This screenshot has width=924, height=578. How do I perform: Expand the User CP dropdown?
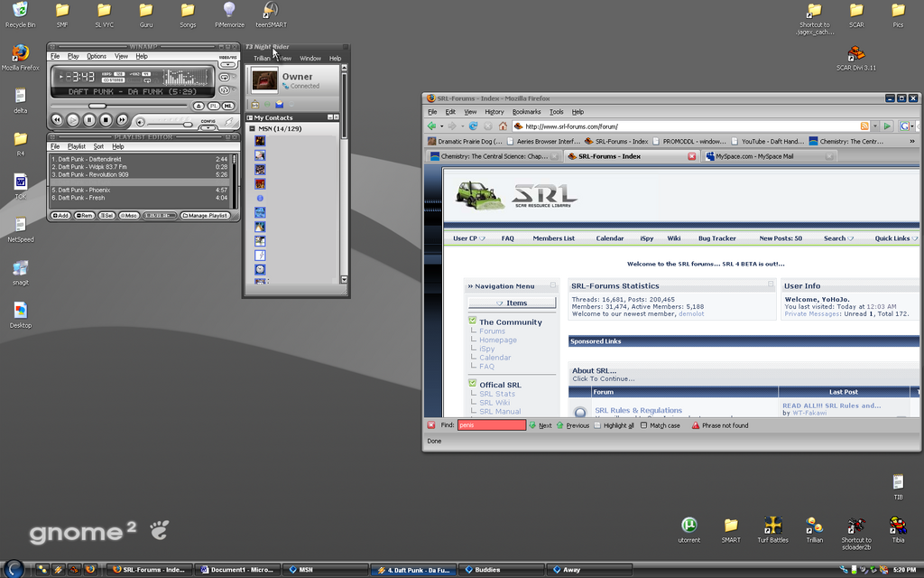[469, 238]
